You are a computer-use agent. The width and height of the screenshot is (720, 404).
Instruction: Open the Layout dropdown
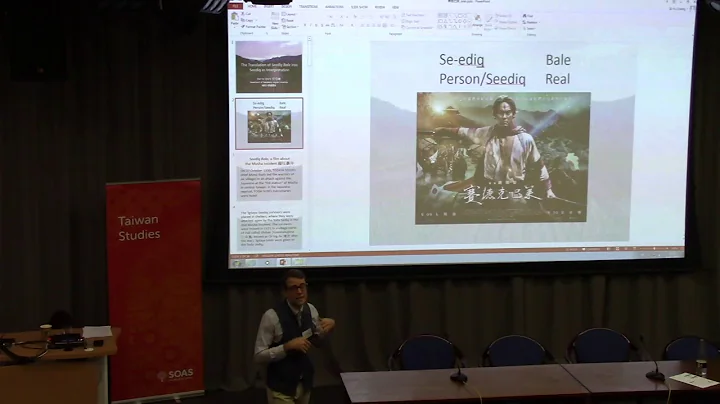click(x=290, y=14)
